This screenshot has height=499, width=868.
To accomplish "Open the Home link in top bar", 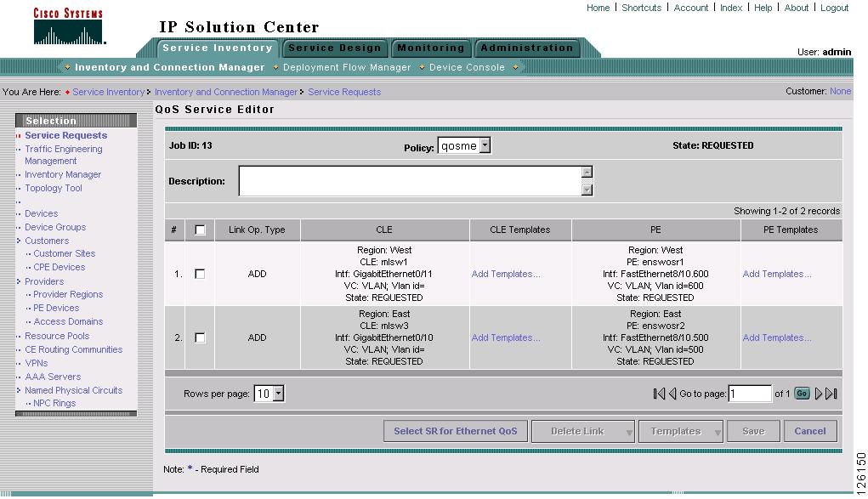I will tap(598, 8).
